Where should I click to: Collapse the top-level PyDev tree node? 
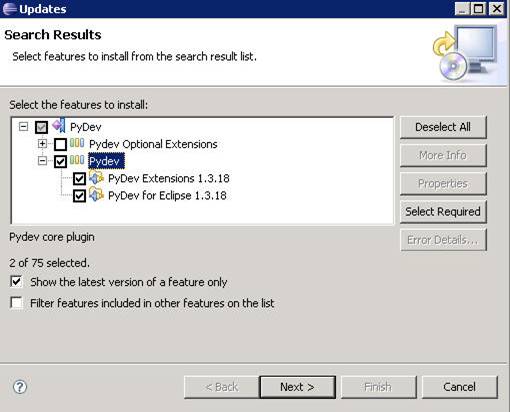click(x=23, y=127)
